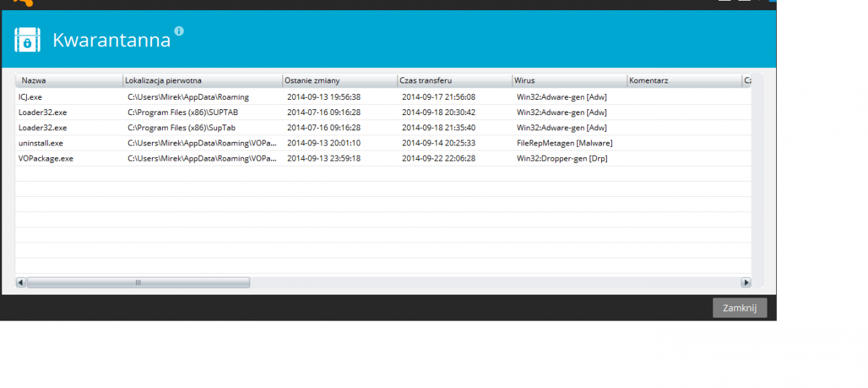Click the Kwarantanna title text
This screenshot has height=388, width=868.
tap(111, 40)
